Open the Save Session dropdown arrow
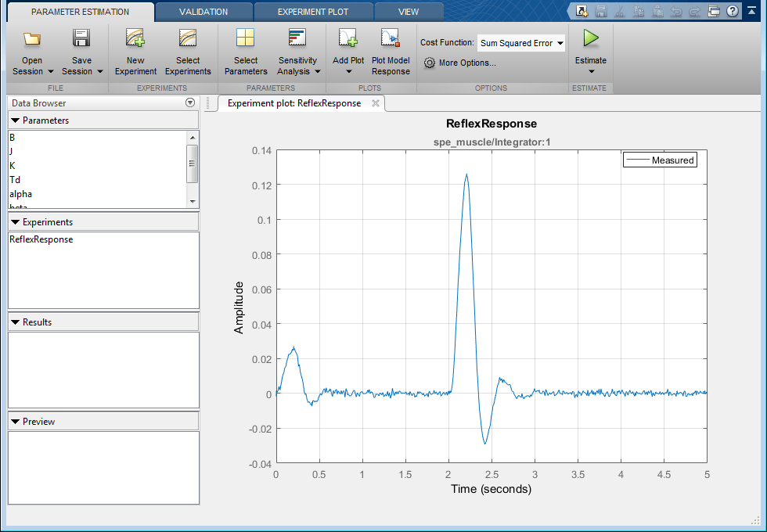 [100, 72]
